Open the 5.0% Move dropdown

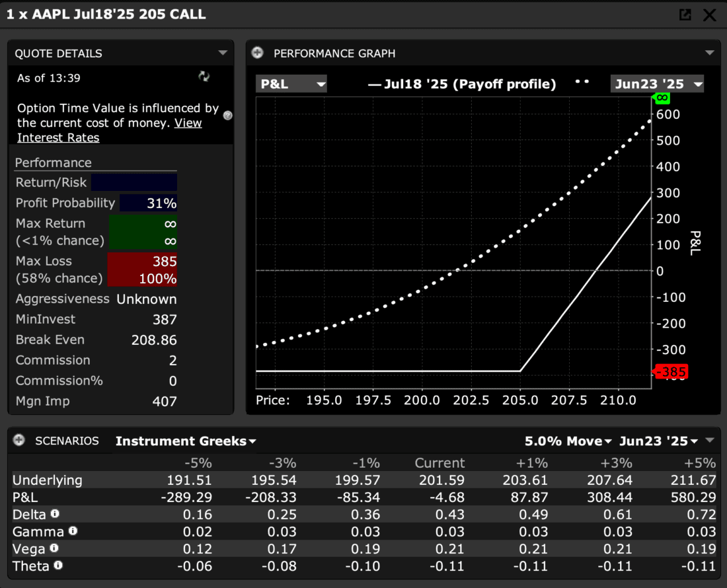click(x=568, y=441)
